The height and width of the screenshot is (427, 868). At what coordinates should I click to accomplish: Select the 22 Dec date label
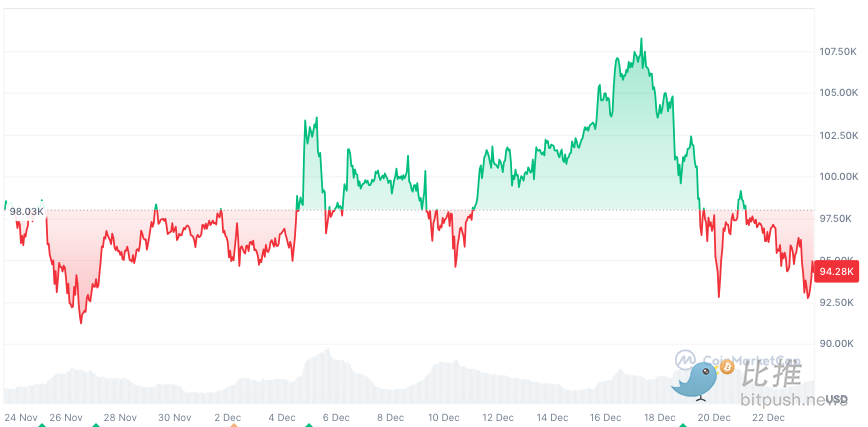[767, 417]
